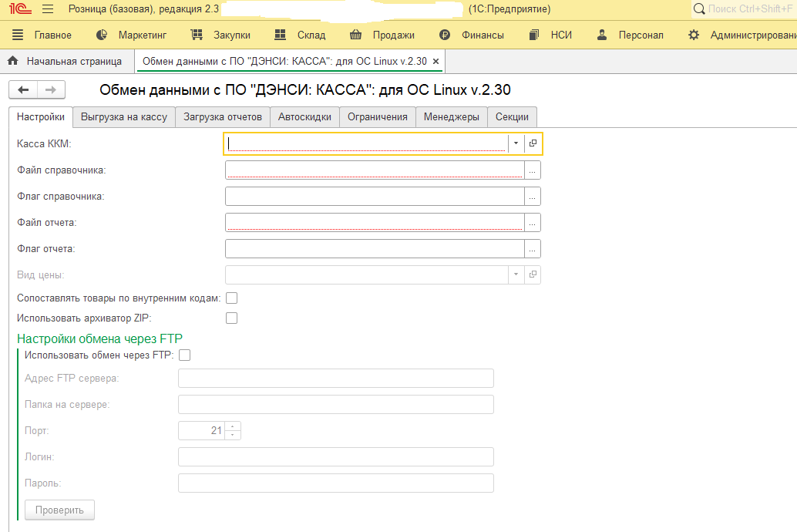797x532 pixels.
Task: Browse for Файл отчета with ellipsis button
Action: tap(532, 222)
